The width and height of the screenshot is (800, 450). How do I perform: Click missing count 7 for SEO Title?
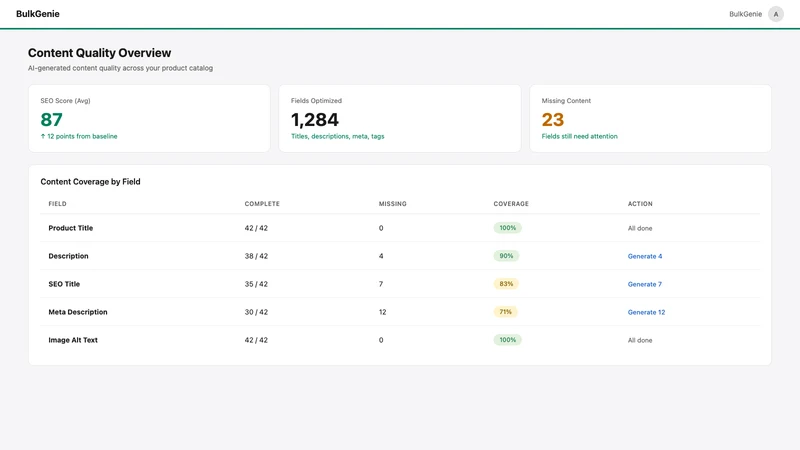point(381,284)
